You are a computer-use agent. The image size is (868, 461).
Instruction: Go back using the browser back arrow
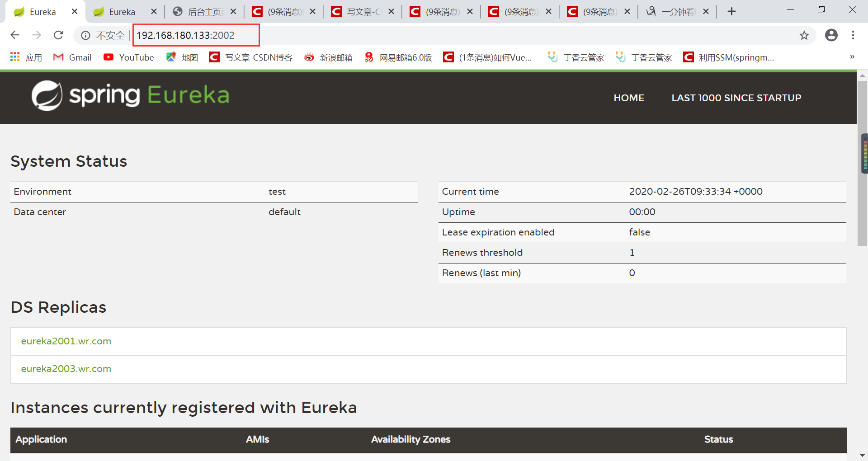[15, 35]
